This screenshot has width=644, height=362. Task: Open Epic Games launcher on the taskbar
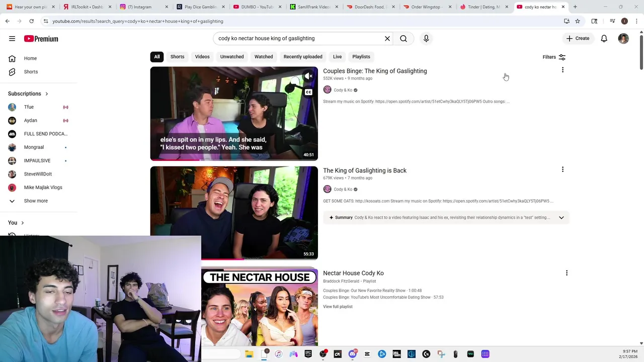(308, 354)
